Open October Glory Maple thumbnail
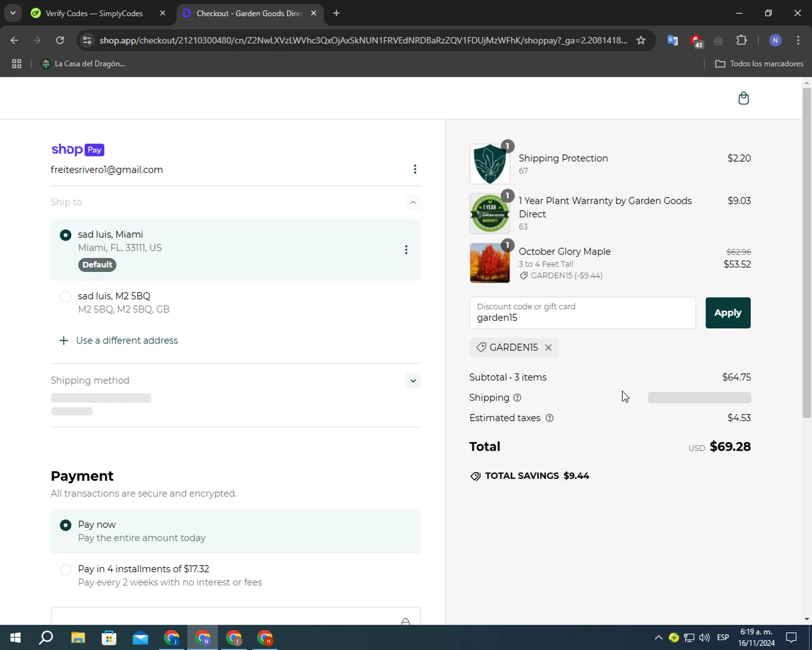The width and height of the screenshot is (812, 650). pyautogui.click(x=490, y=263)
